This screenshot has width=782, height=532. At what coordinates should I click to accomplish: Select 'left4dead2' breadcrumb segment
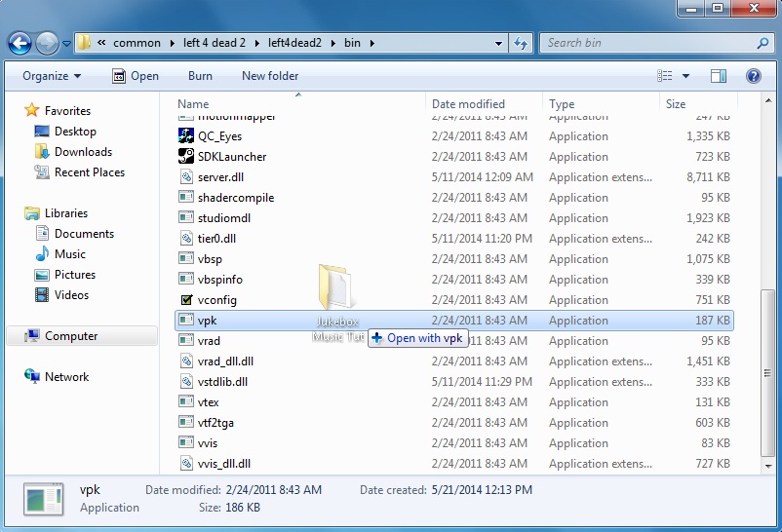coord(294,44)
